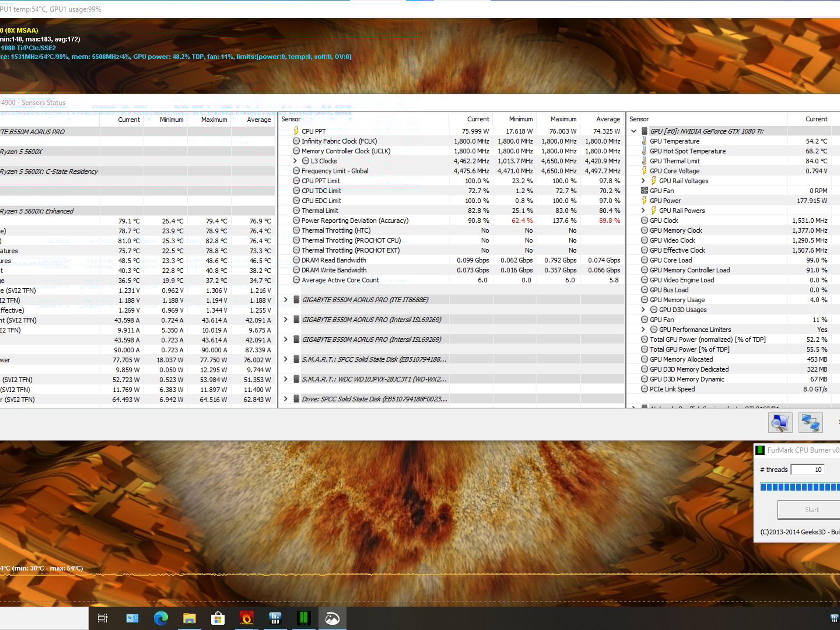Open Microsoft Edge from the taskbar
The image size is (840, 630).
(161, 618)
